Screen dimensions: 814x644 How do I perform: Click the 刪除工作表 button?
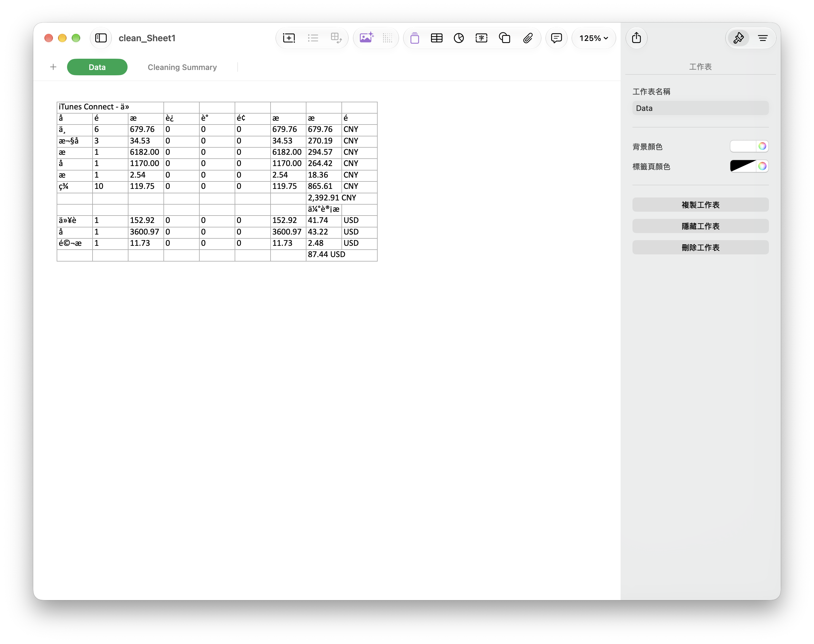point(700,248)
